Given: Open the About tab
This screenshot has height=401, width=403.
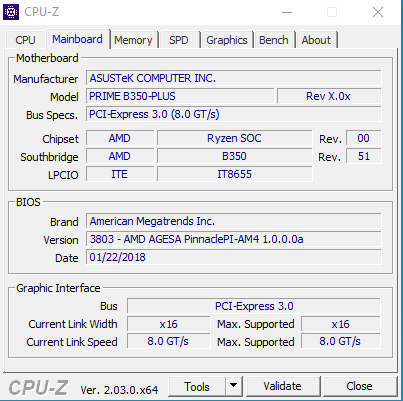Looking at the screenshot, I should pyautogui.click(x=316, y=40).
